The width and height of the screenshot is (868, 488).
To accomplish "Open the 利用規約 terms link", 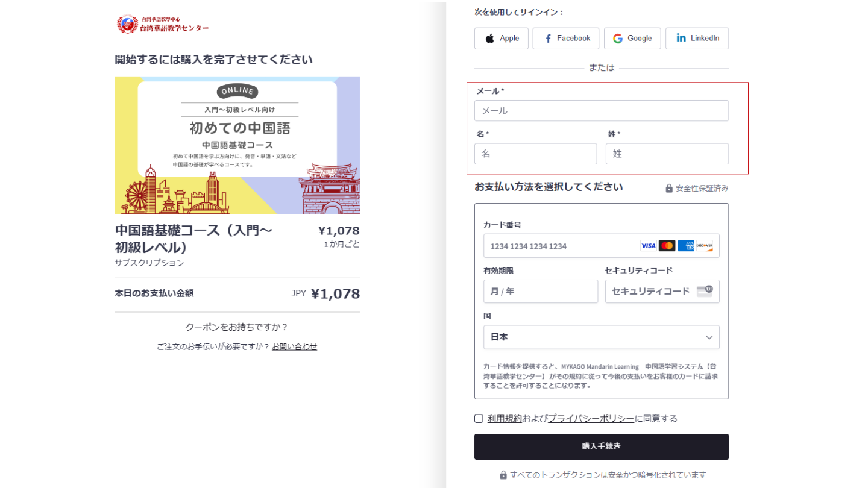I will tap(505, 419).
